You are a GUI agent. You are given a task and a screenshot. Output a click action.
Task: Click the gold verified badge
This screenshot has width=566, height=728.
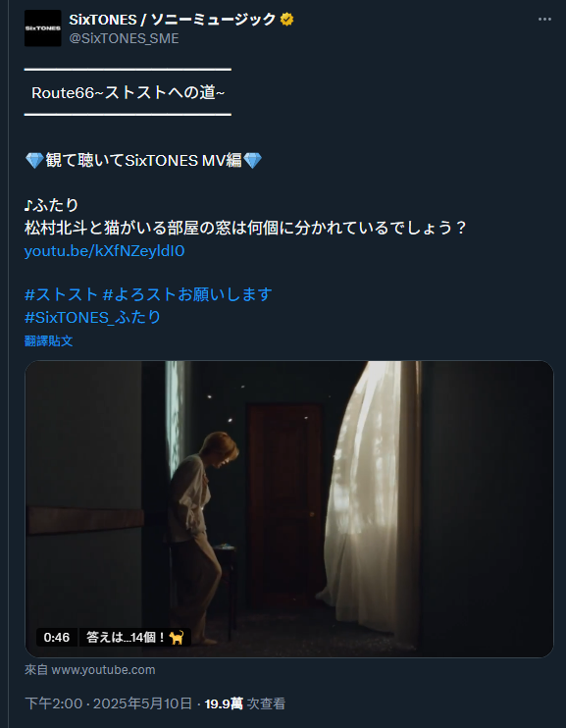point(286,20)
